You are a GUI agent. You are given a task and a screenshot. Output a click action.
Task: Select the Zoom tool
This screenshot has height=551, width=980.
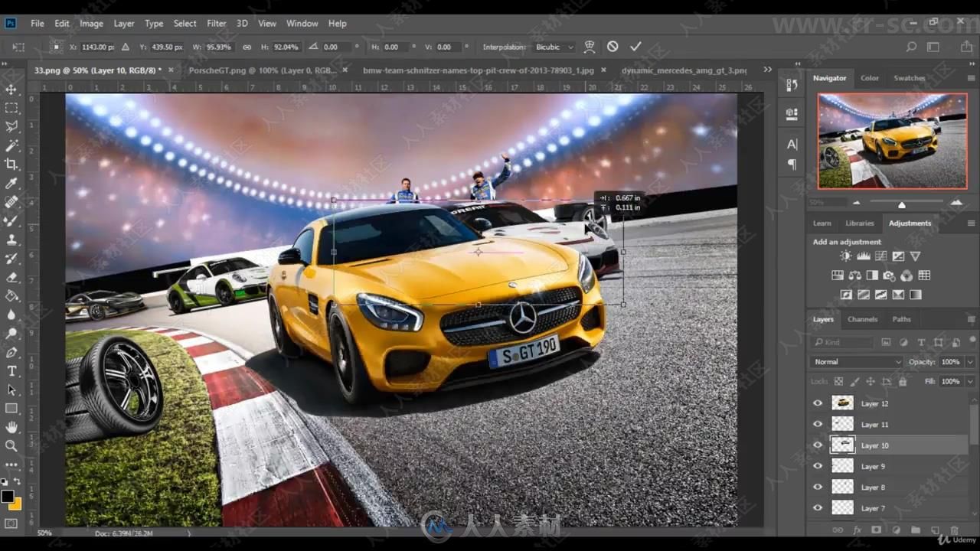click(11, 445)
